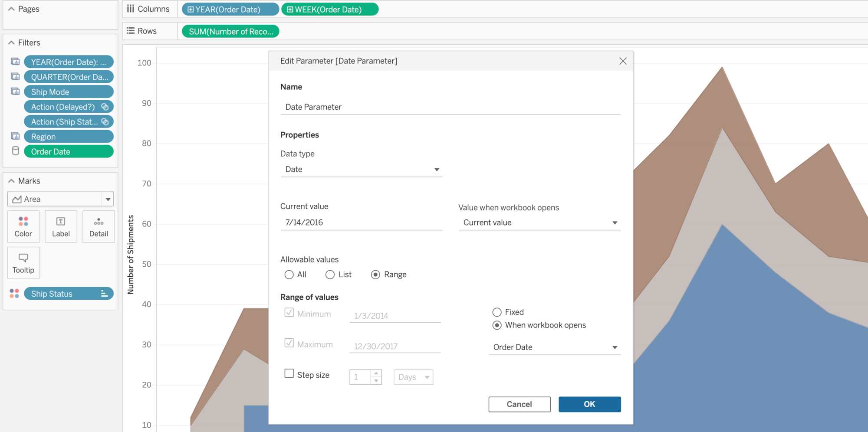The height and width of the screenshot is (432, 868).
Task: Click the sort icon on Ship Status pill
Action: (x=104, y=294)
